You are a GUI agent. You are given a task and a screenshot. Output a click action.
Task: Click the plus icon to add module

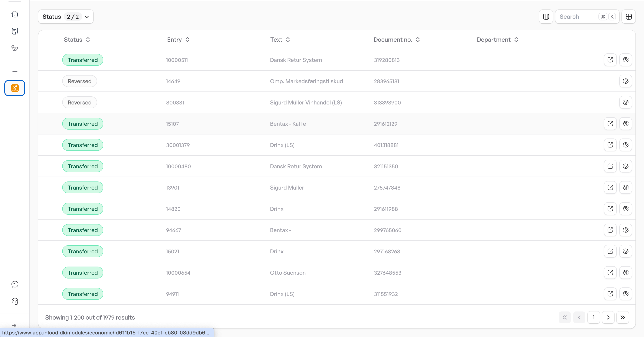tap(15, 71)
